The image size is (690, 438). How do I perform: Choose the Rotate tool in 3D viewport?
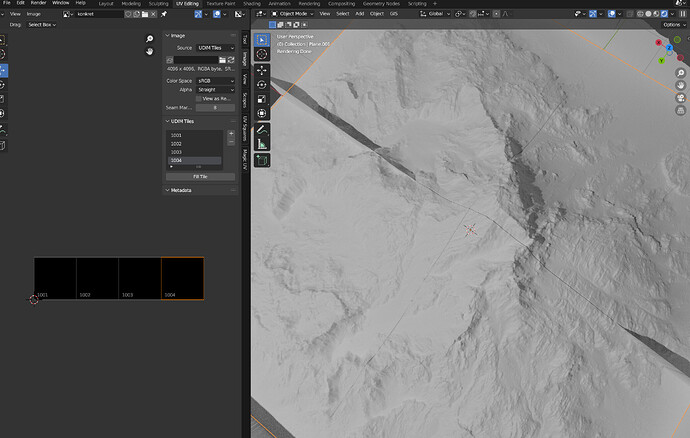262,85
